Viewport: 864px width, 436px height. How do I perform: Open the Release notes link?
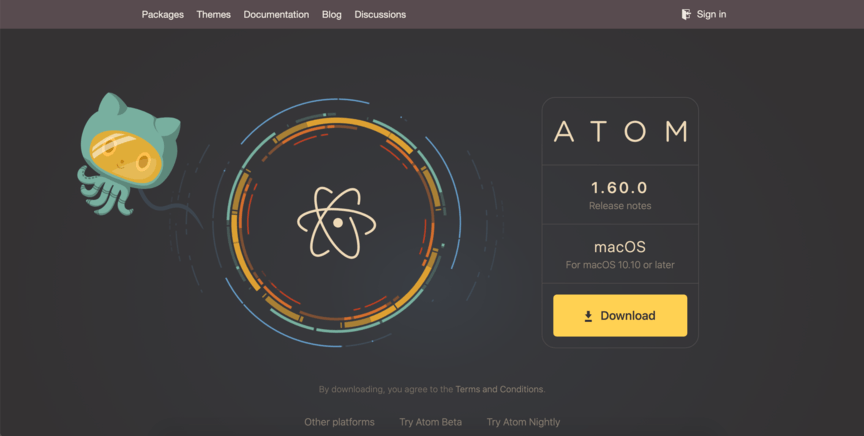coord(620,206)
